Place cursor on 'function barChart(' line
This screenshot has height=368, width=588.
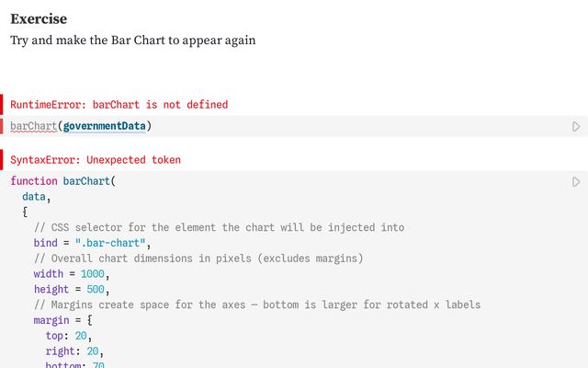click(62, 181)
